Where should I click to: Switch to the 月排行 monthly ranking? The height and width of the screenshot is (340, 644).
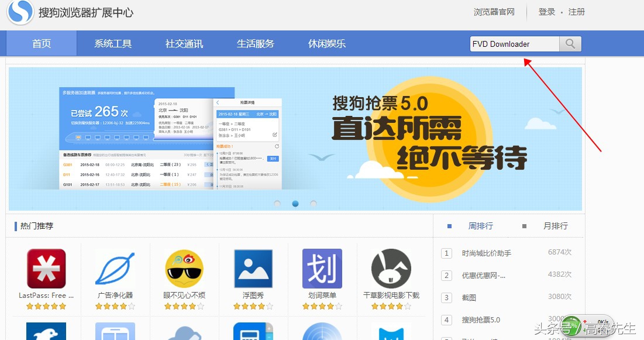[556, 226]
